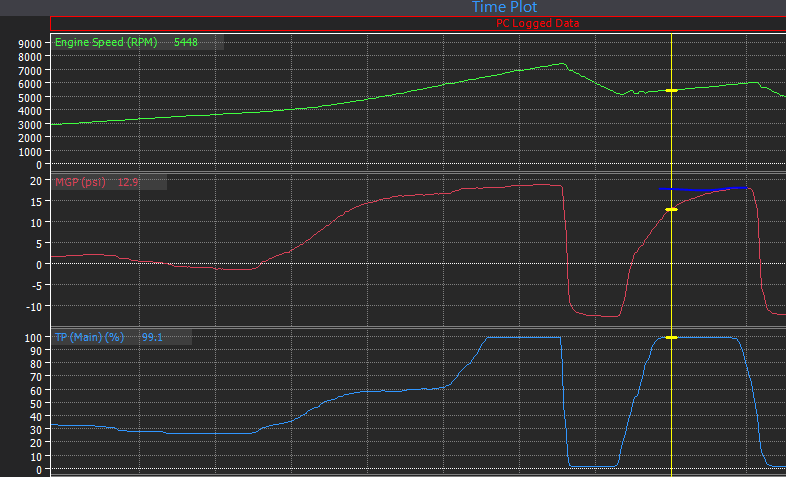Click the 15 tick on MGP axis

36,202
